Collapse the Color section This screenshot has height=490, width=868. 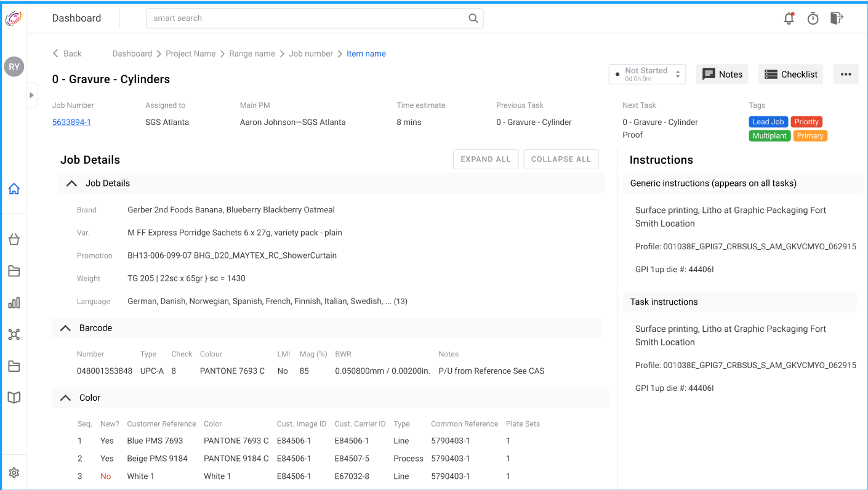pos(66,398)
